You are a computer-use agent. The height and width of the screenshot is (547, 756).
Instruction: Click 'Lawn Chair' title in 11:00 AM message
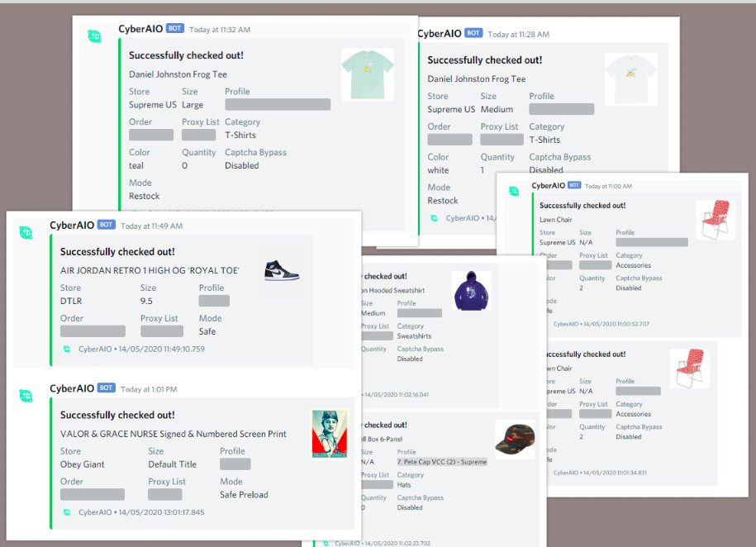click(555, 220)
